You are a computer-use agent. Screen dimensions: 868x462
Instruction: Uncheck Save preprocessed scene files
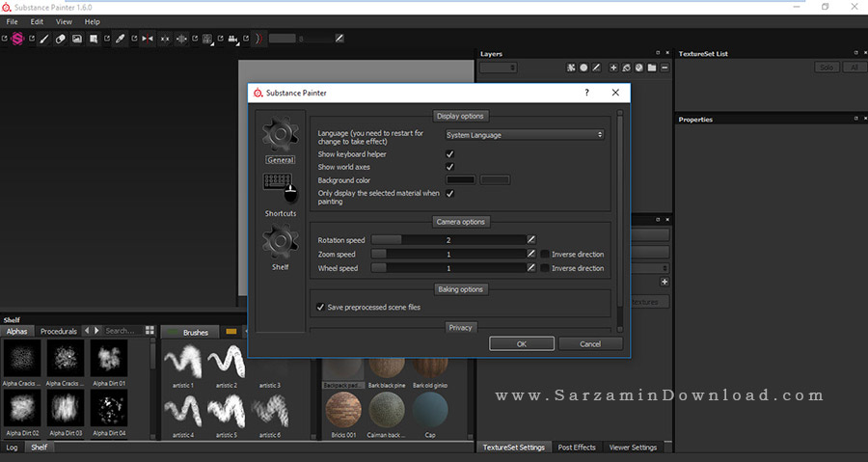tap(320, 307)
